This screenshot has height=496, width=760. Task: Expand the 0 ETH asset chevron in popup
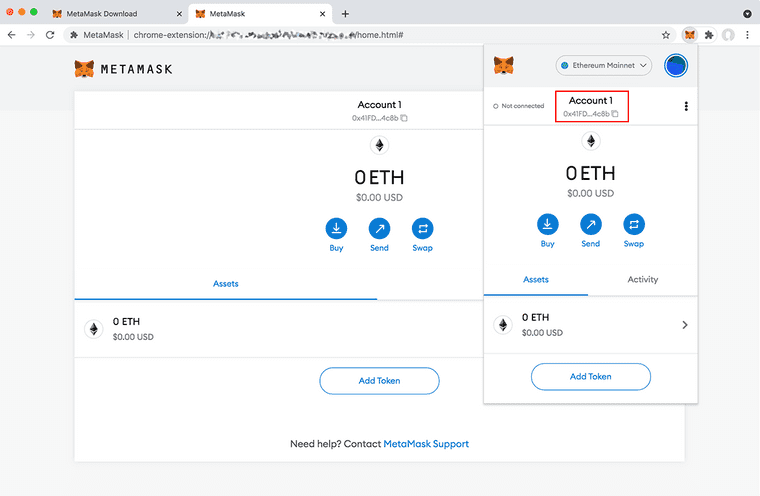coord(685,325)
